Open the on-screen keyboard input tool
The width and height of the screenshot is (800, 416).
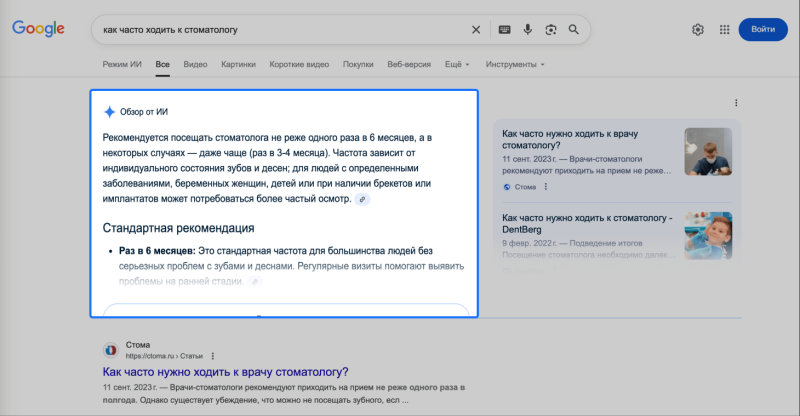(x=504, y=30)
